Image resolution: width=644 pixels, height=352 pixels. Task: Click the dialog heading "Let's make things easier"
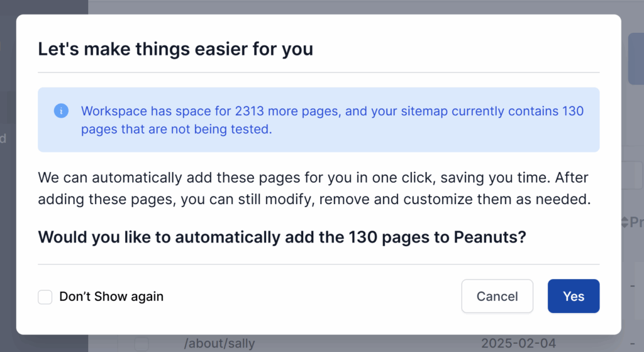pos(175,49)
